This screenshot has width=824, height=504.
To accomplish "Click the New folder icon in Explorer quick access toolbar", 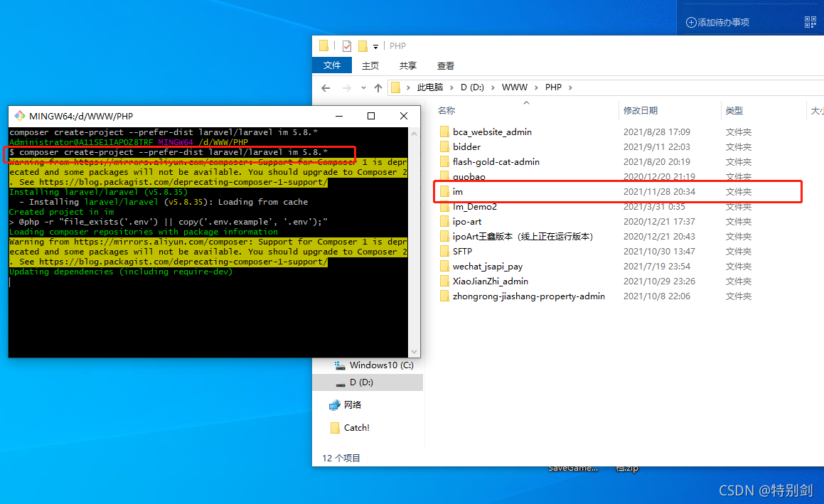I will 363,46.
